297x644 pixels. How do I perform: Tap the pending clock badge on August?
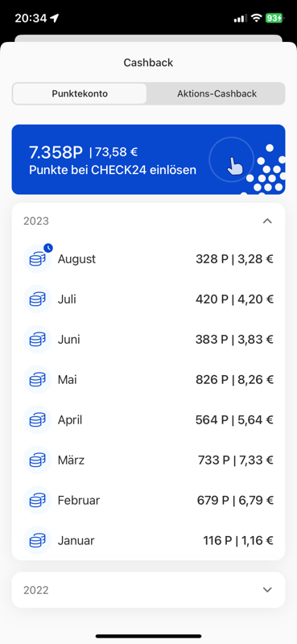48,248
